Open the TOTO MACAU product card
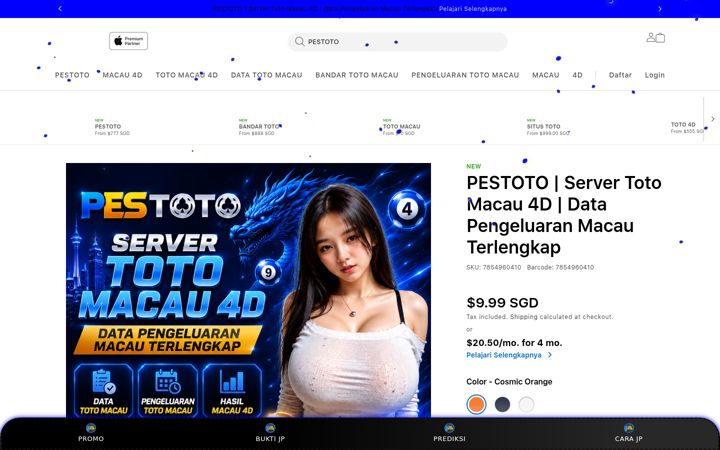 coord(401,126)
